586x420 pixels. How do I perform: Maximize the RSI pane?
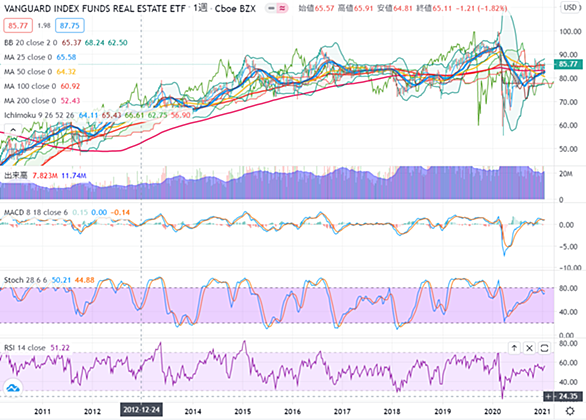(x=544, y=348)
